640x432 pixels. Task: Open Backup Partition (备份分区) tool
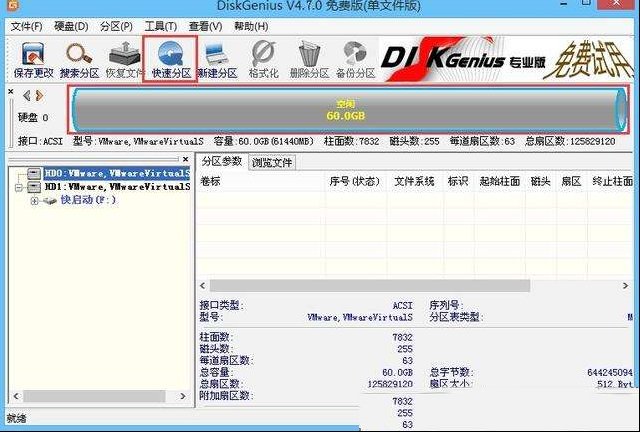pyautogui.click(x=355, y=60)
